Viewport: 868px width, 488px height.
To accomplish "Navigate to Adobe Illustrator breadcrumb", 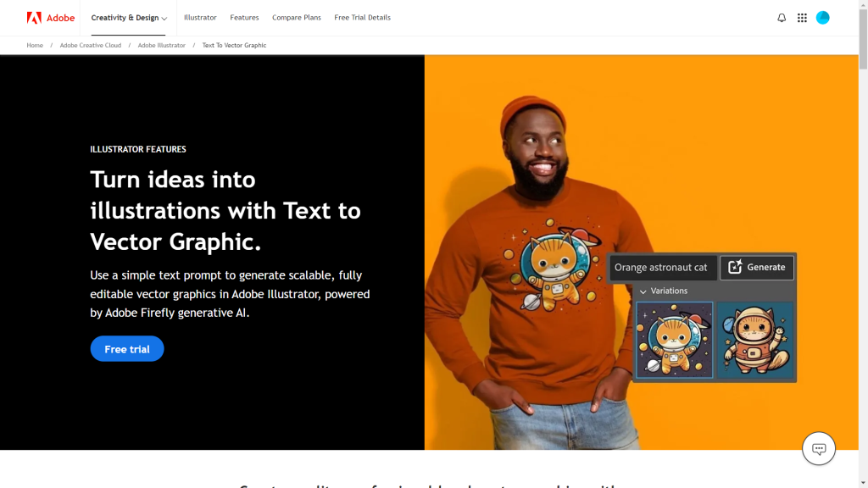I will (x=162, y=46).
